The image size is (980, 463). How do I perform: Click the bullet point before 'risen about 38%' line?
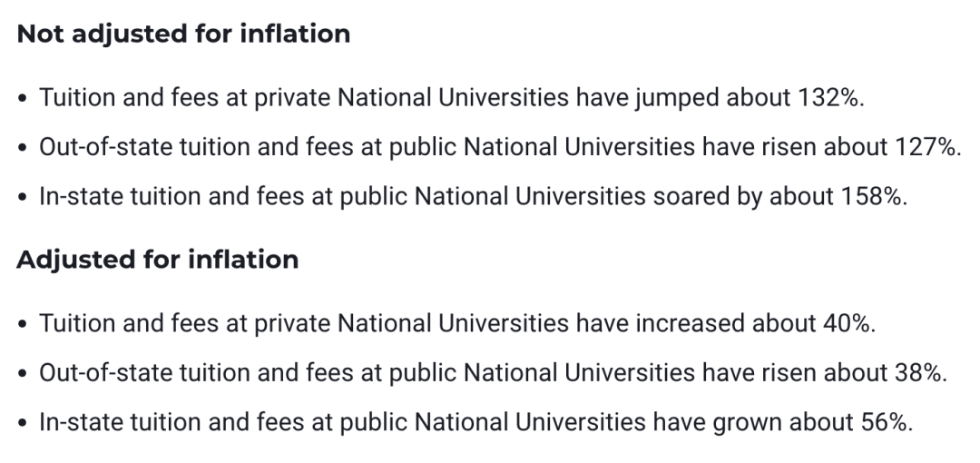tap(23, 373)
